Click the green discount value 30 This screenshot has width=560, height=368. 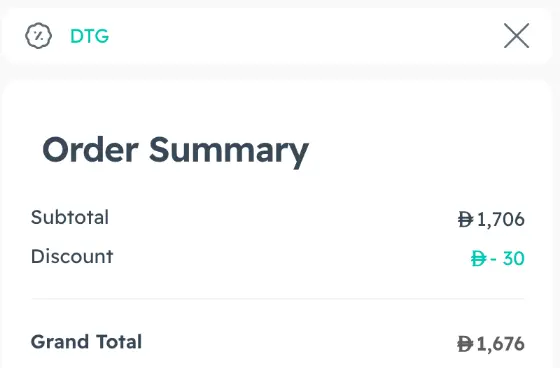click(x=514, y=258)
